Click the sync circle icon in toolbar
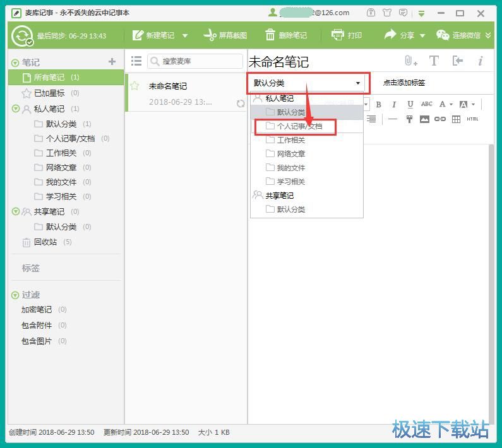Screen dimensions: 502x448 pos(21,35)
